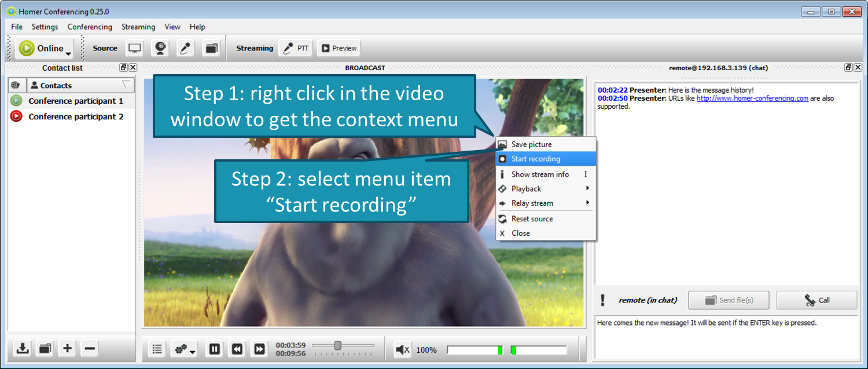
Task: Click the fast-forward button
Action: [x=259, y=349]
